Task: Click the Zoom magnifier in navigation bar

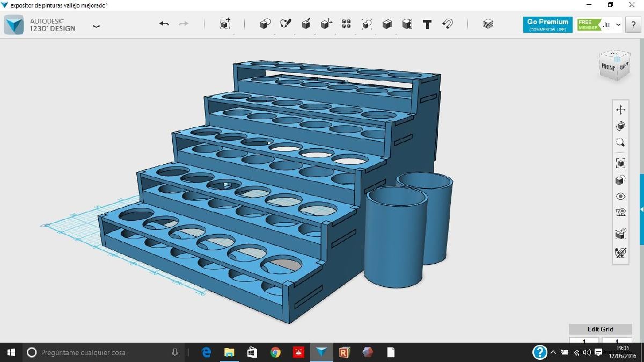Action: coord(620,142)
